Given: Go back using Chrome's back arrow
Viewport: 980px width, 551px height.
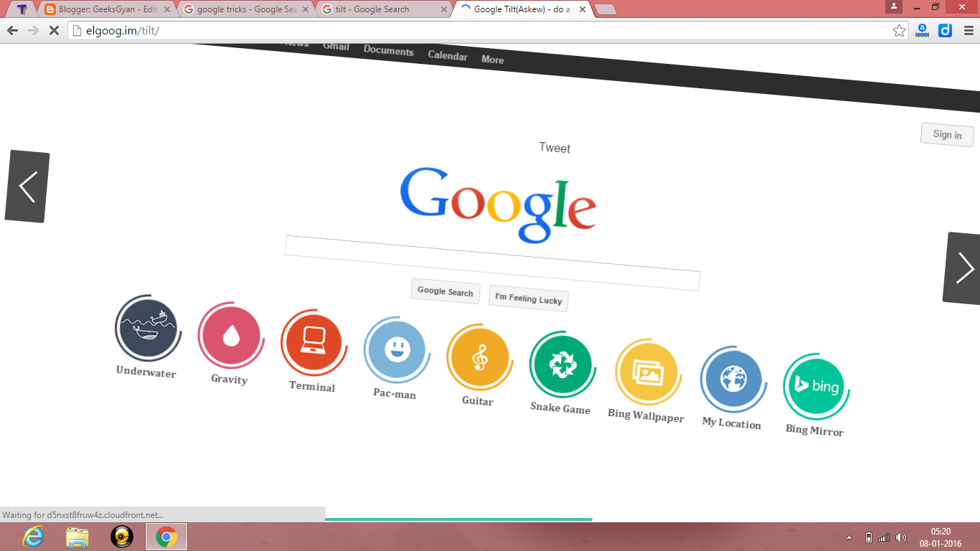Looking at the screenshot, I should pos(12,30).
